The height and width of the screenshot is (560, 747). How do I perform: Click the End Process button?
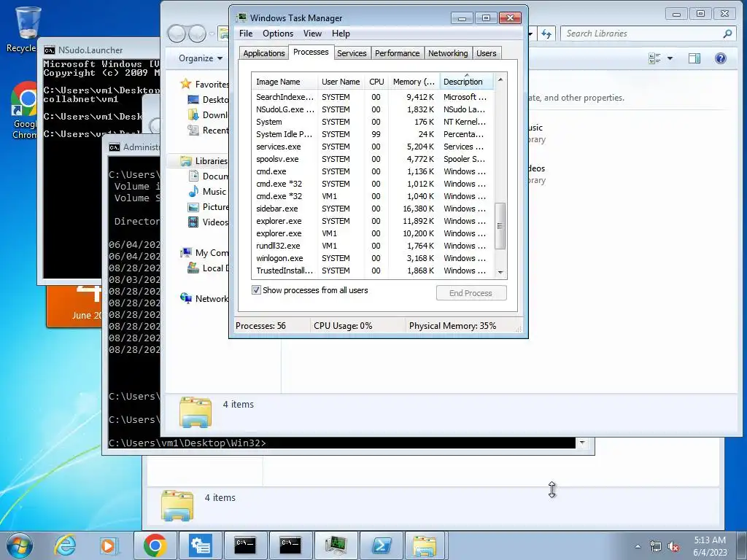click(x=471, y=293)
